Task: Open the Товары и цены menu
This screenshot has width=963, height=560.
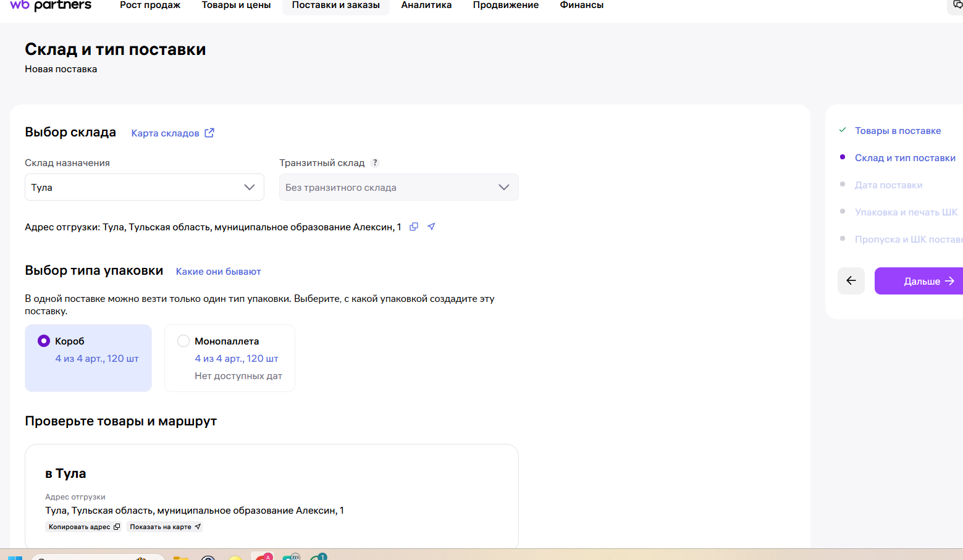Action: pos(236,5)
